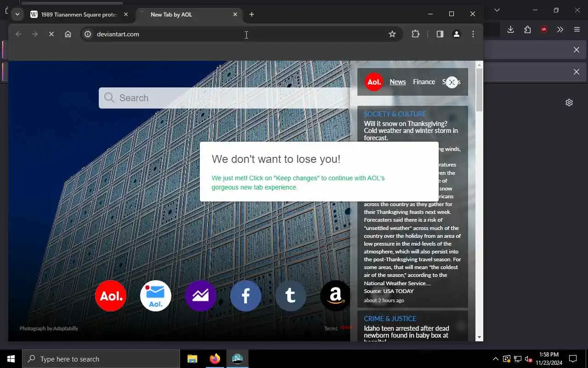Screen dimensions: 588x368
Task: Click the taskbar Type here to search box
Action: [x=101, y=359]
